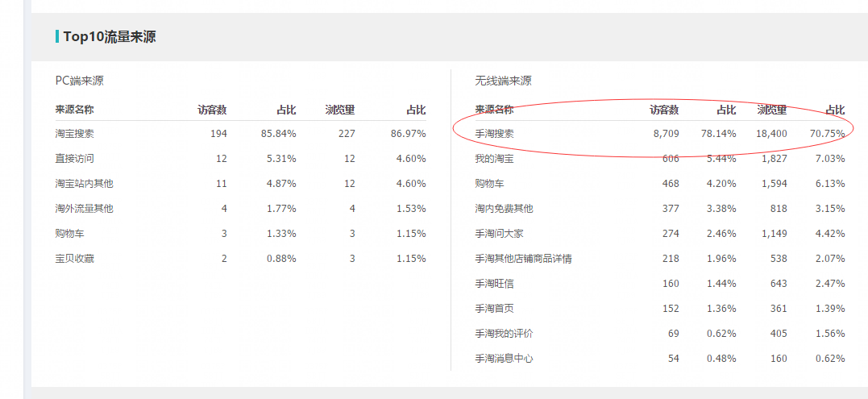Click the 直接访问 source row
868x399 pixels.
pyautogui.click(x=75, y=158)
